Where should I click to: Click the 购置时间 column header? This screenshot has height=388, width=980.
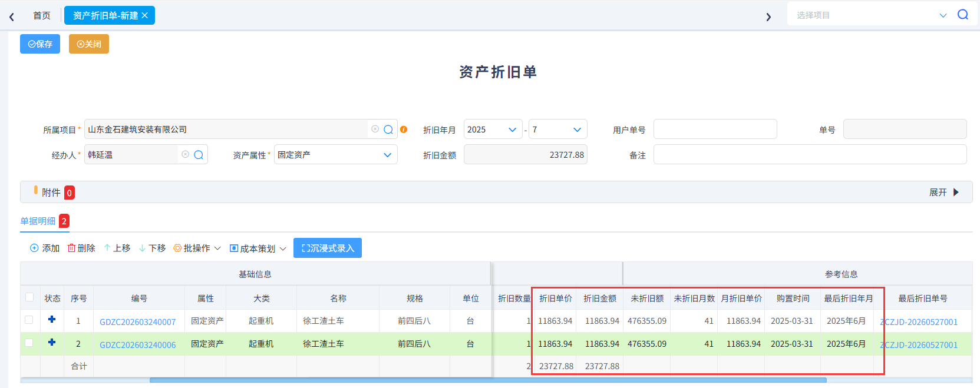pos(793,299)
